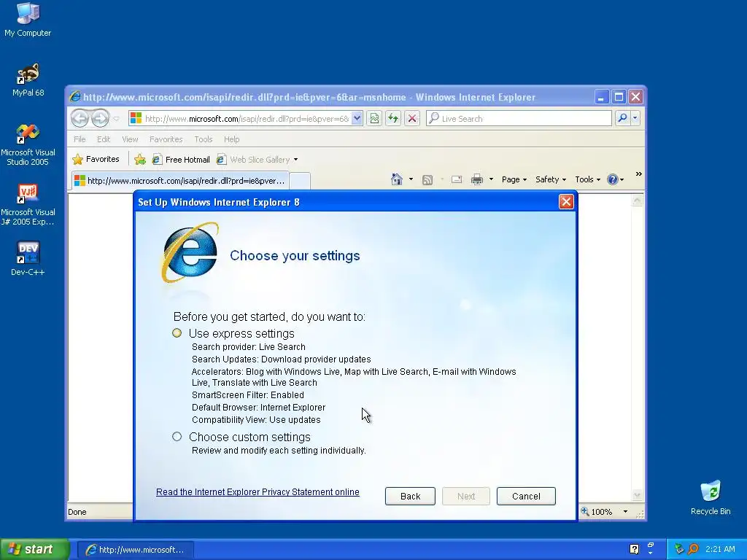Screen dimensions: 747x560
Task: Click the Compatibility View icon
Action: [x=374, y=118]
